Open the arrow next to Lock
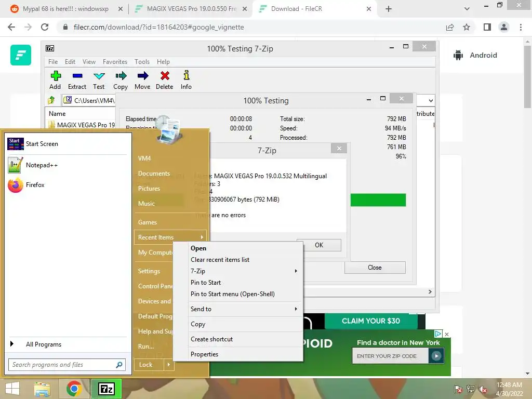532x399 pixels. [169, 365]
